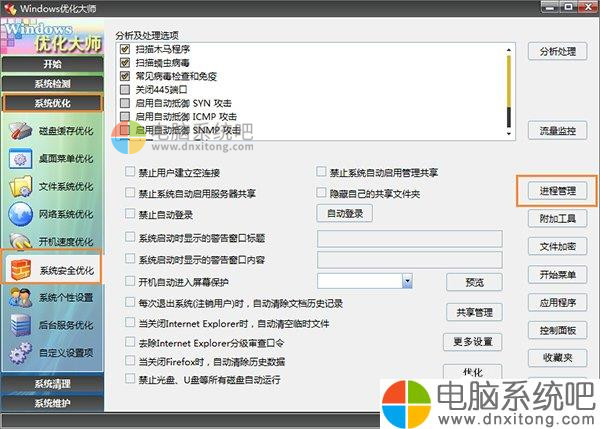Screen dimensions: 600x429
Task: Click the warning window title input field
Action: click(410, 239)
